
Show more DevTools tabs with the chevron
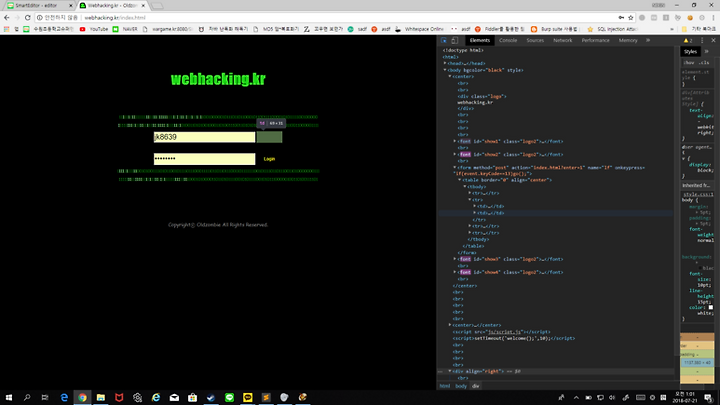click(x=648, y=40)
